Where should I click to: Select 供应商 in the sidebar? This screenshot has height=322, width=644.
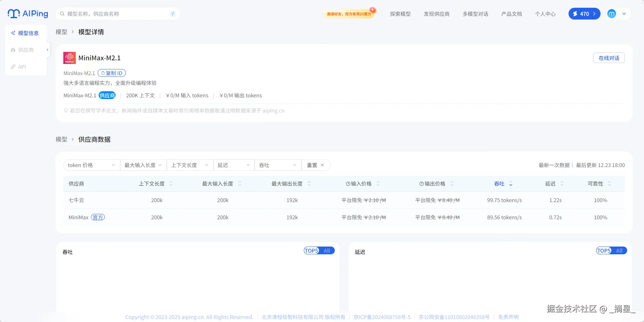[x=26, y=50]
